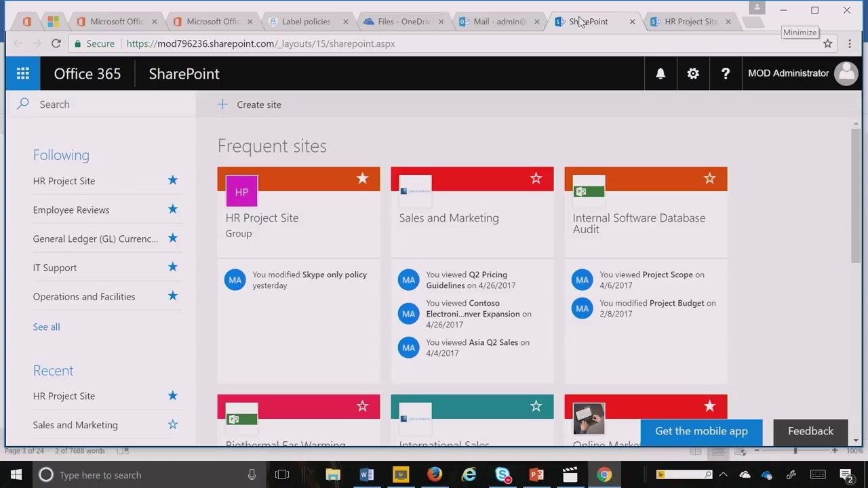This screenshot has height=488, width=868.
Task: Click the browser address bar URL
Action: (260, 43)
